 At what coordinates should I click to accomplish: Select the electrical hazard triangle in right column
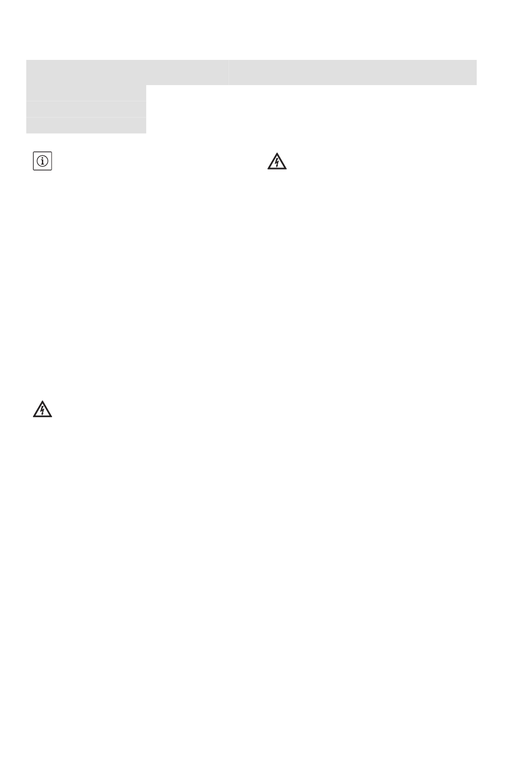276,162
